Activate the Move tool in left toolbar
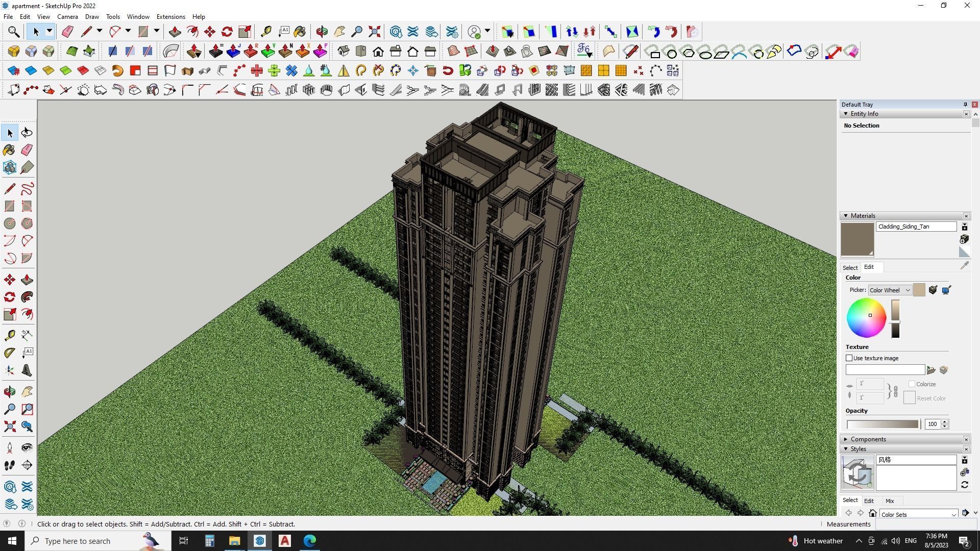This screenshot has height=551, width=980. click(x=9, y=280)
